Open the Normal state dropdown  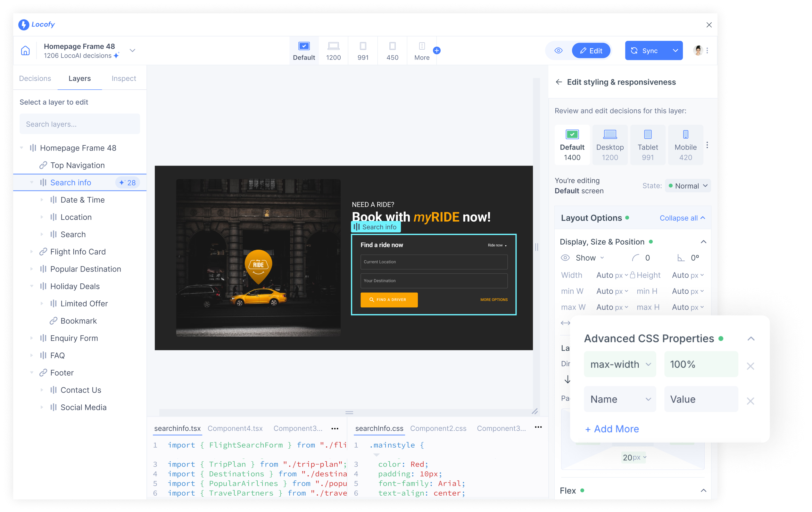[x=688, y=186]
